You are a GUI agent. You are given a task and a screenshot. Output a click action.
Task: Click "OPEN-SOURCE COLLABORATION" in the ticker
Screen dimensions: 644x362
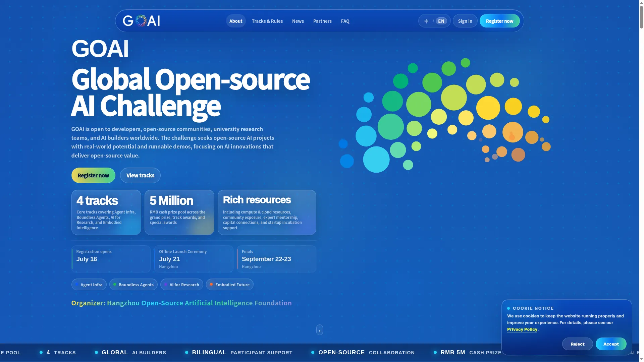pyautogui.click(x=367, y=353)
